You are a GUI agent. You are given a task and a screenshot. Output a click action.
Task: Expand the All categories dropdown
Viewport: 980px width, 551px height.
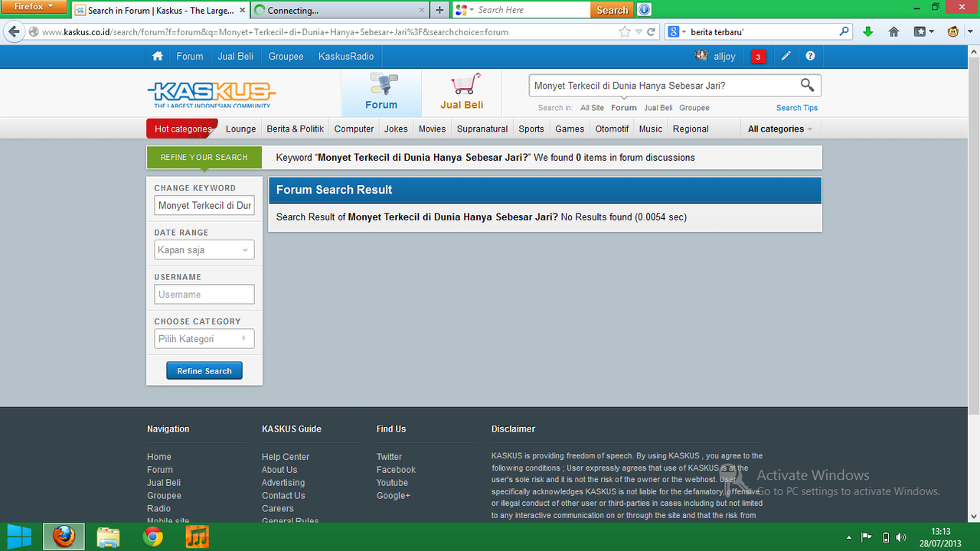pyautogui.click(x=780, y=129)
